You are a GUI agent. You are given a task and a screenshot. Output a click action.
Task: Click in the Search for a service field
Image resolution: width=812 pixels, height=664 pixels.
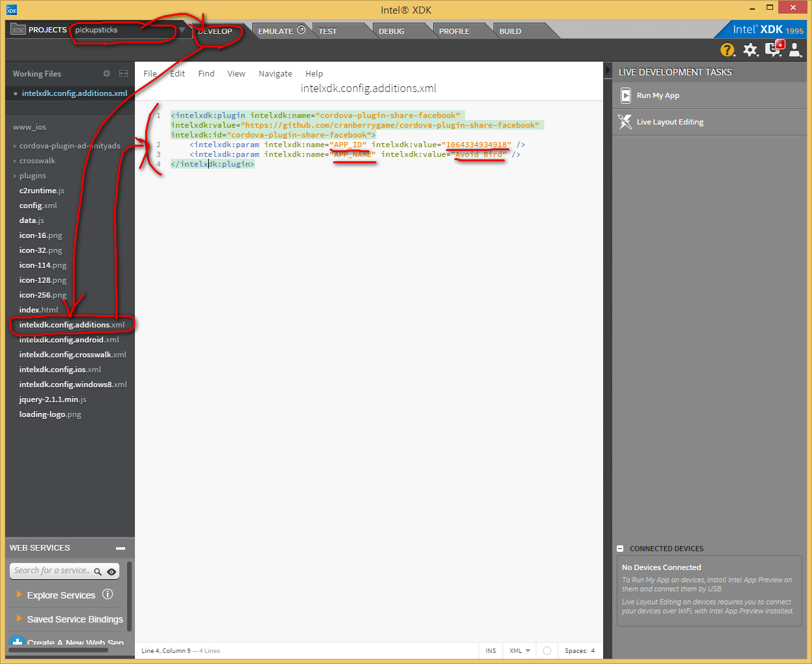(52, 571)
